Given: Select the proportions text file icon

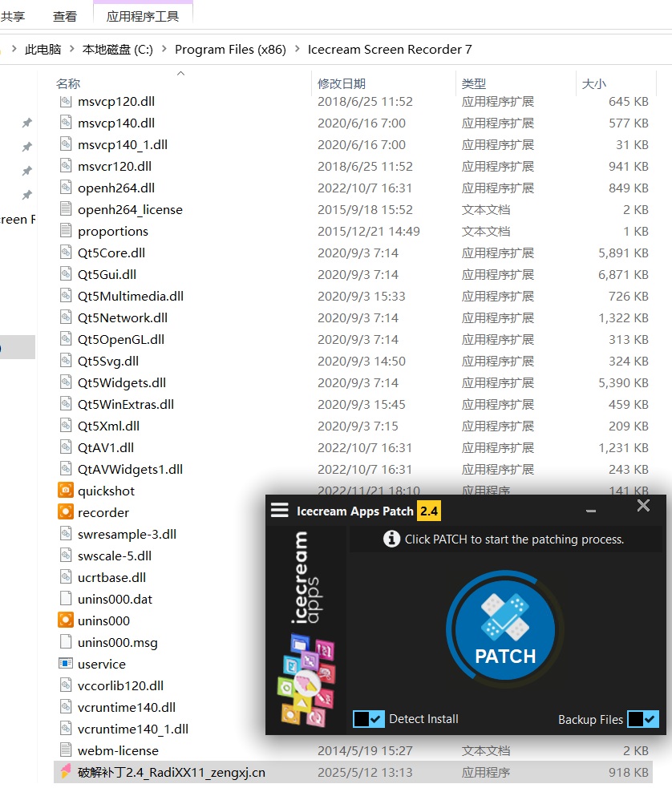Looking at the screenshot, I should [x=65, y=230].
